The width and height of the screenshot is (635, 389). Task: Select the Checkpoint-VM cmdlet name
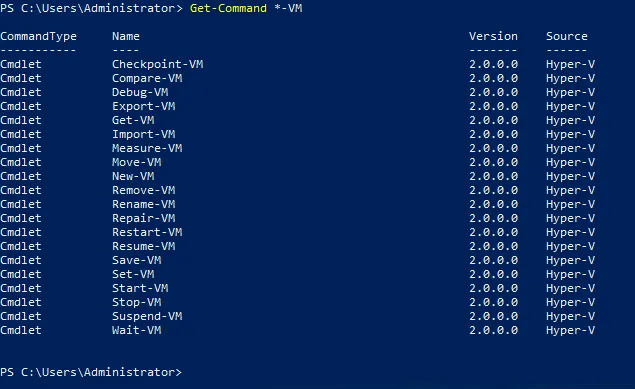(158, 64)
